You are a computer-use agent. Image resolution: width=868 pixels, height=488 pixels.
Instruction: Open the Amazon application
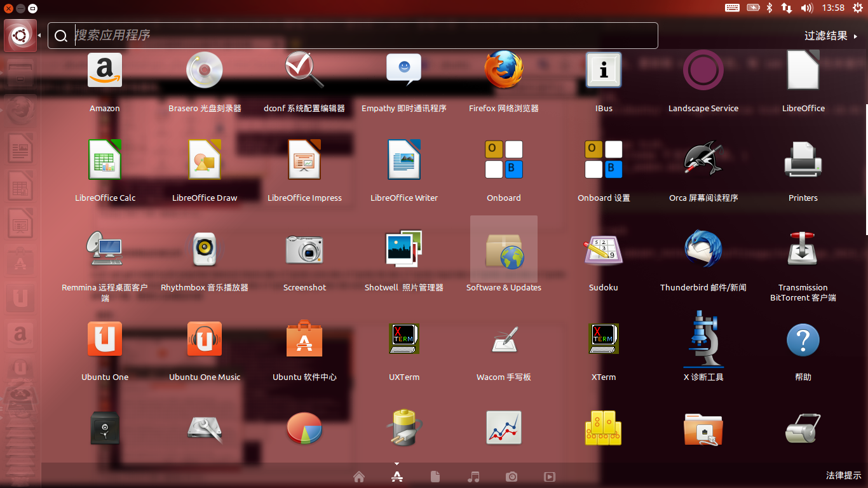click(105, 71)
